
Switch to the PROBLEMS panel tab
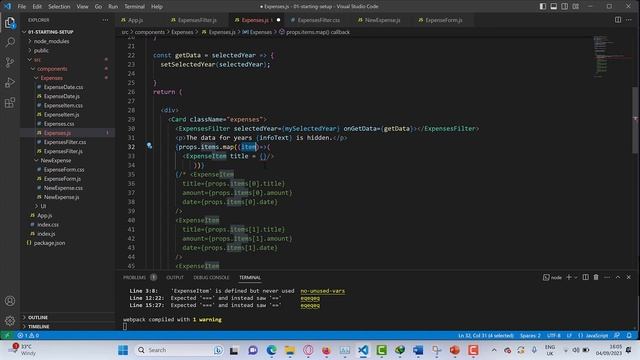coord(134,278)
